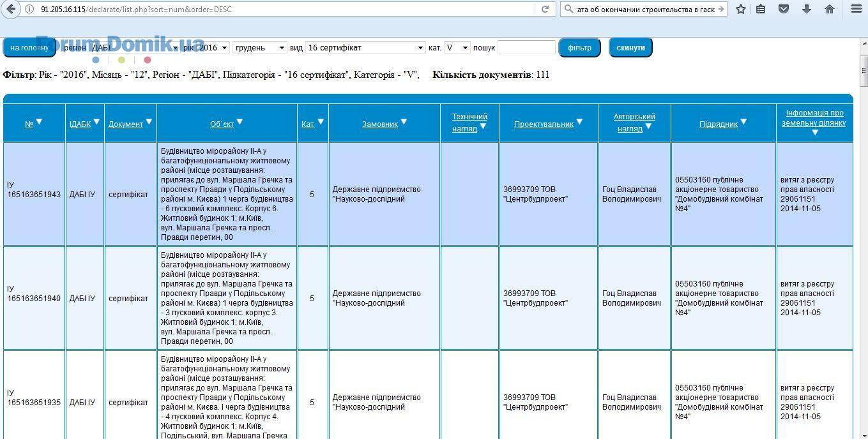The height and width of the screenshot is (439, 868).
Task: Click the browser search text field
Action: point(645,9)
